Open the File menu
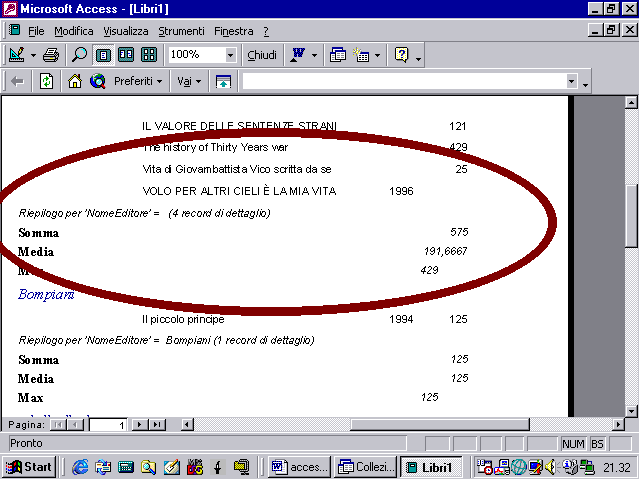This screenshot has height=479, width=639. click(36, 31)
